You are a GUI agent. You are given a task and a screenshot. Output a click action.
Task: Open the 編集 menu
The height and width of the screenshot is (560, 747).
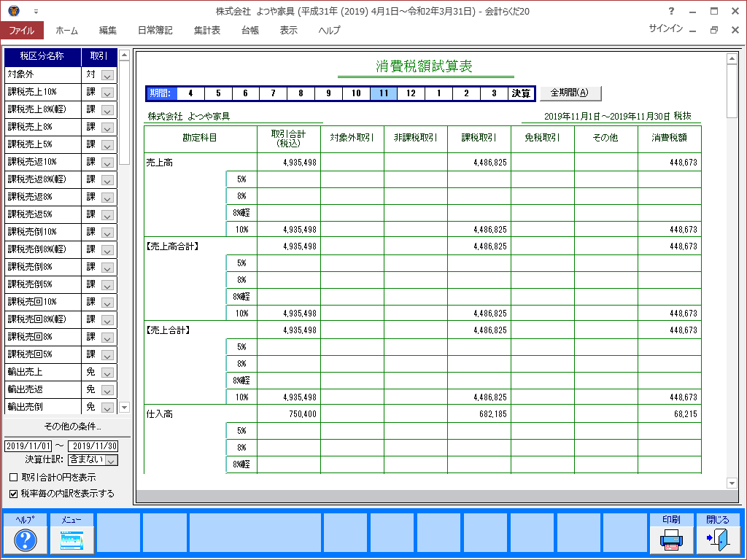click(x=108, y=30)
